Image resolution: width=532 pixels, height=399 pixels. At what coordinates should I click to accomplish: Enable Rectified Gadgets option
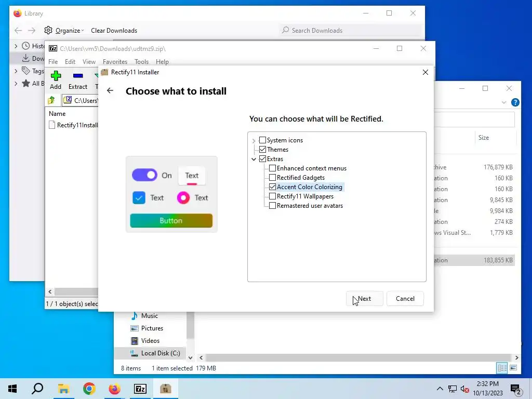(272, 178)
